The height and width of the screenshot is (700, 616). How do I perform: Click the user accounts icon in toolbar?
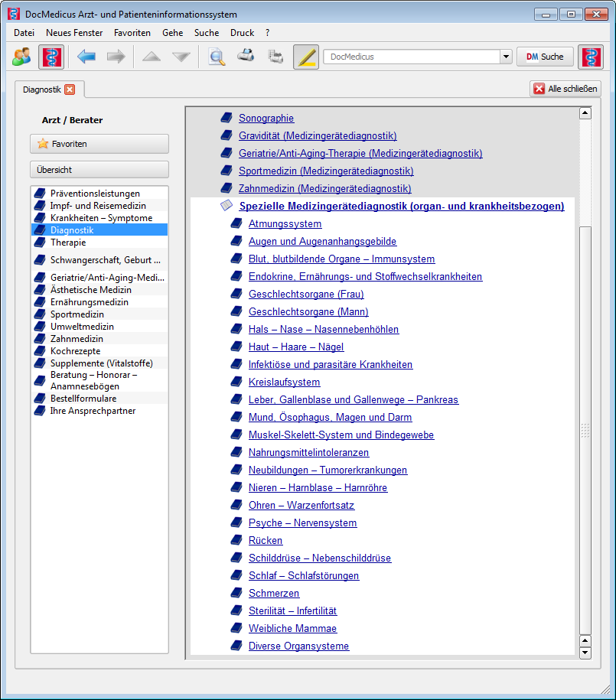click(x=21, y=57)
